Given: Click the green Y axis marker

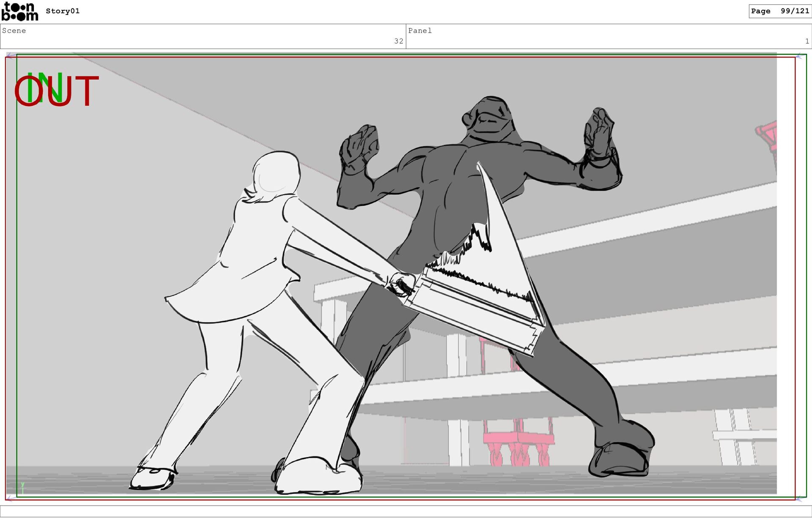Looking at the screenshot, I should tap(23, 485).
